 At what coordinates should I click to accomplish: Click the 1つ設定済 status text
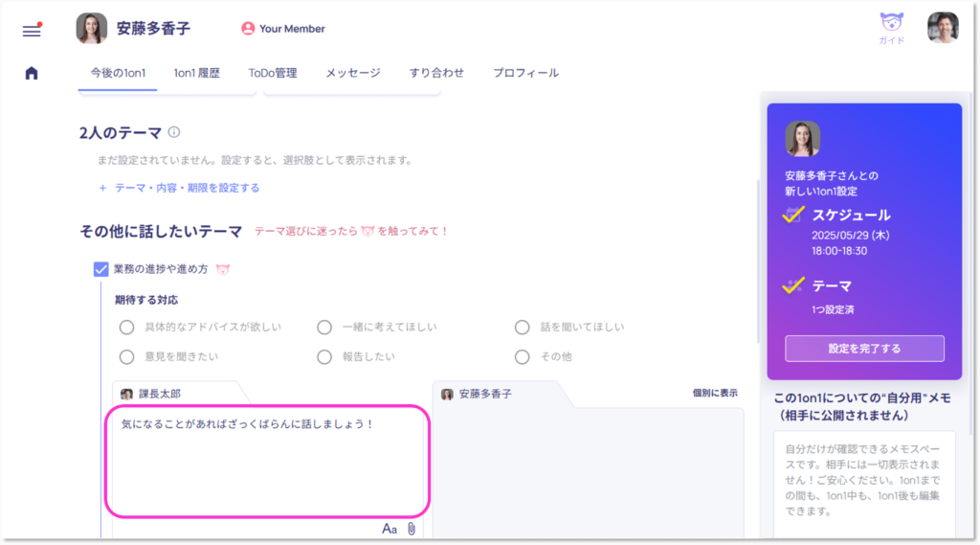pyautogui.click(x=833, y=309)
